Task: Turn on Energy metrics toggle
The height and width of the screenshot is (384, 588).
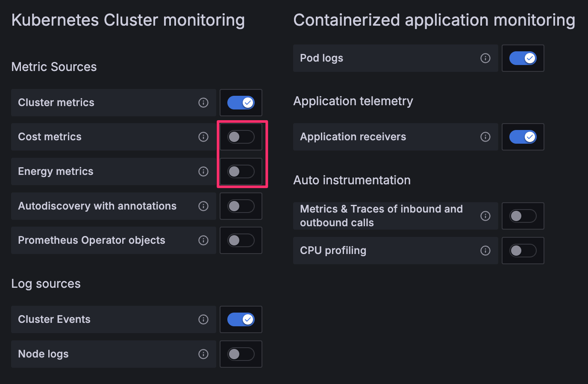Action: (241, 171)
